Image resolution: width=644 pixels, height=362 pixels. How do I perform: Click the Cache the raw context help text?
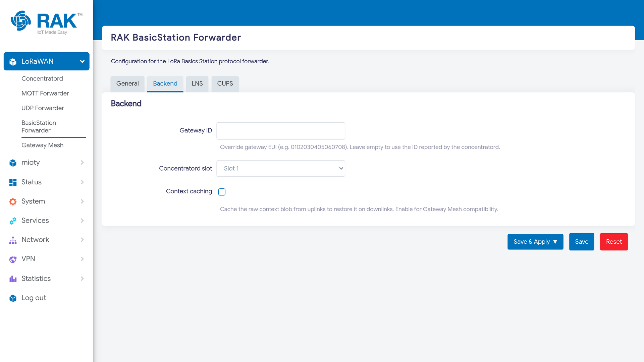pos(359,209)
